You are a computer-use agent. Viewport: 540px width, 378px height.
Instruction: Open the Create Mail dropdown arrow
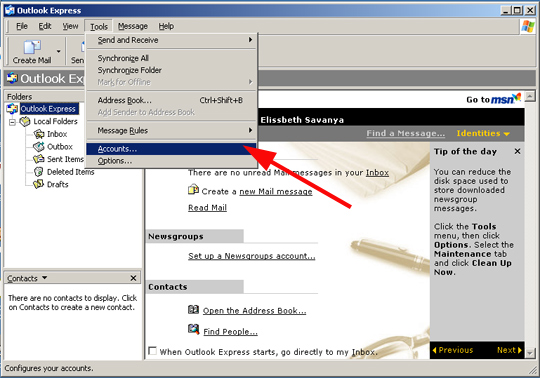click(59, 51)
